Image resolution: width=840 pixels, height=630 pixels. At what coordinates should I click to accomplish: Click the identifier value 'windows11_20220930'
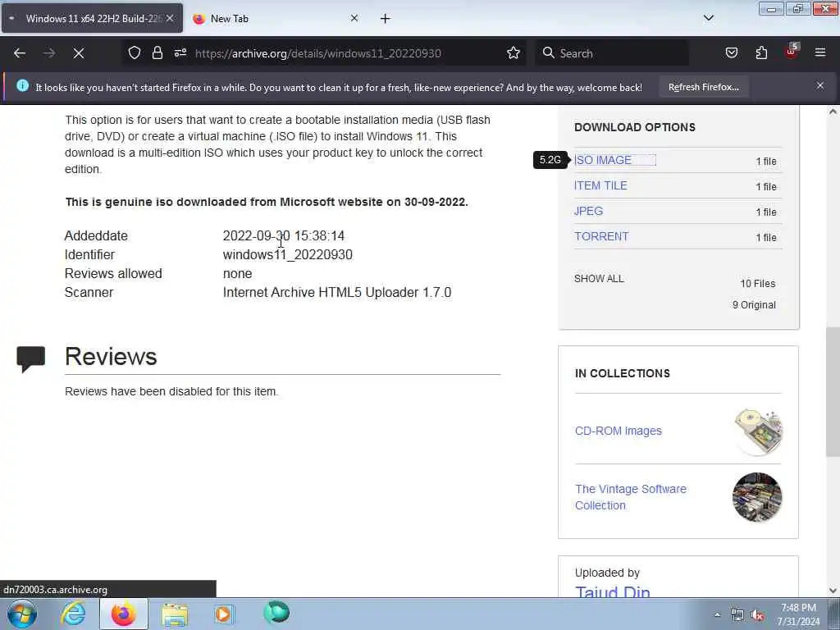(x=288, y=254)
